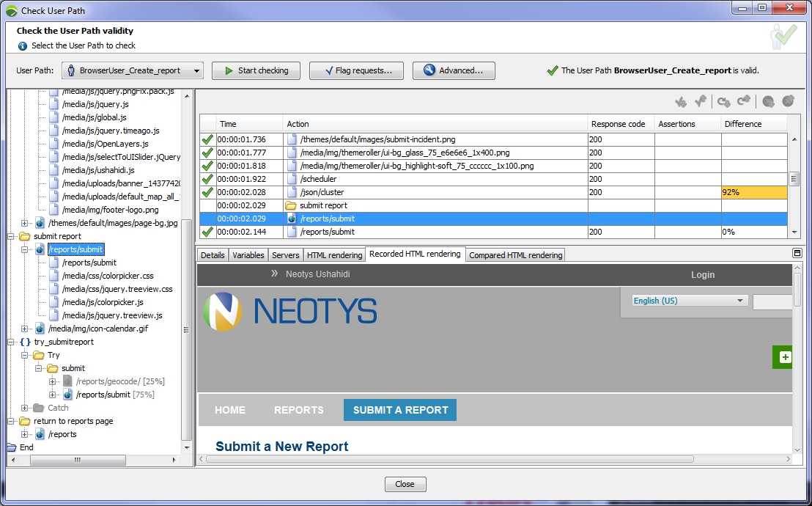This screenshot has height=506, width=812.
Task: Switch to the Compared HTML rendering tab
Action: 514,254
